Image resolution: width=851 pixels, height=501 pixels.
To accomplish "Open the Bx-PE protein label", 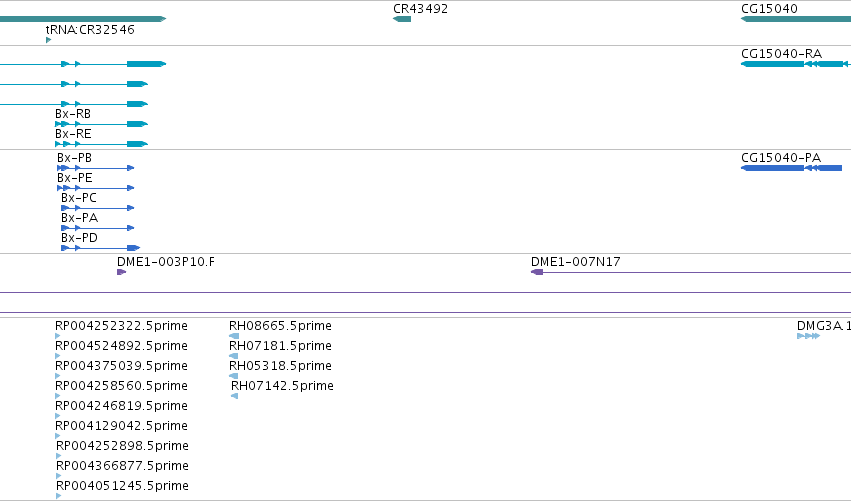I will [x=75, y=178].
